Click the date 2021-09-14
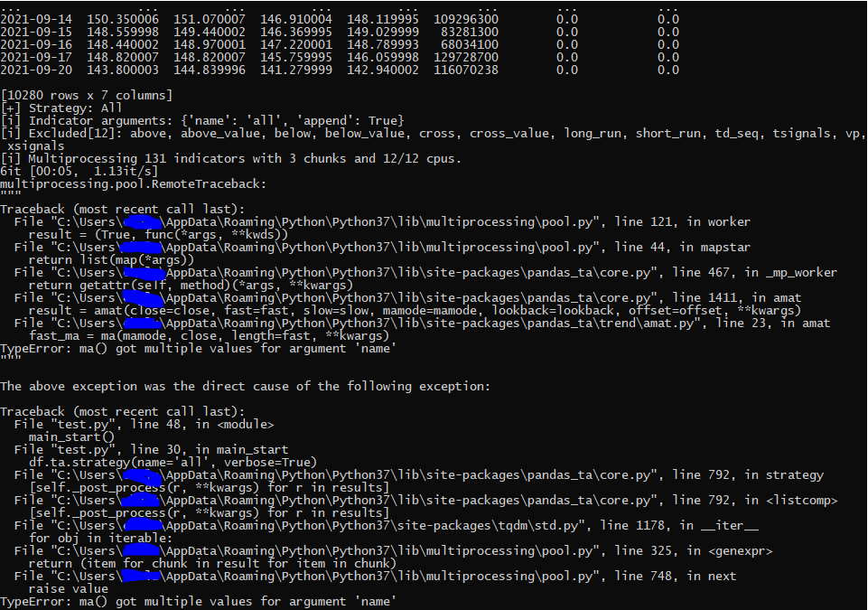 tap(36, 19)
